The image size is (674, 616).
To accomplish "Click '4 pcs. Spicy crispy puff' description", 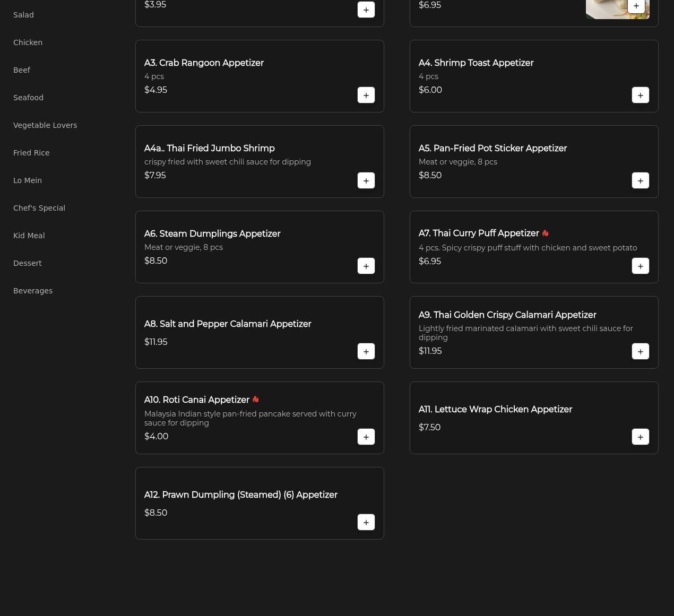I will [528, 248].
